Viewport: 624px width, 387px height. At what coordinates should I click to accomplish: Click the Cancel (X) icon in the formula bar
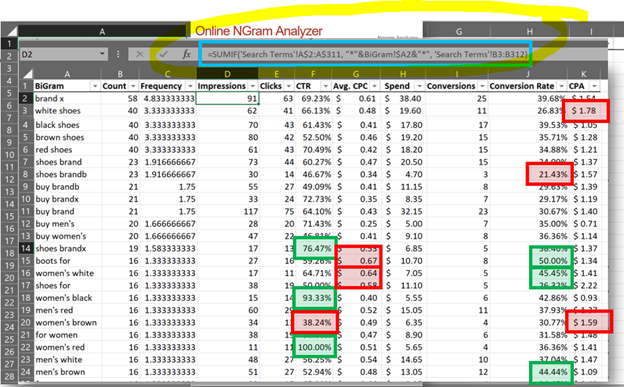[x=139, y=54]
